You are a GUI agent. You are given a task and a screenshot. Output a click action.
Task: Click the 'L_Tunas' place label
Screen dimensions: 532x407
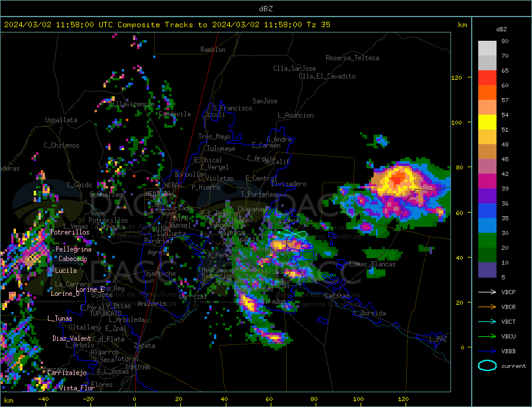coord(60,318)
